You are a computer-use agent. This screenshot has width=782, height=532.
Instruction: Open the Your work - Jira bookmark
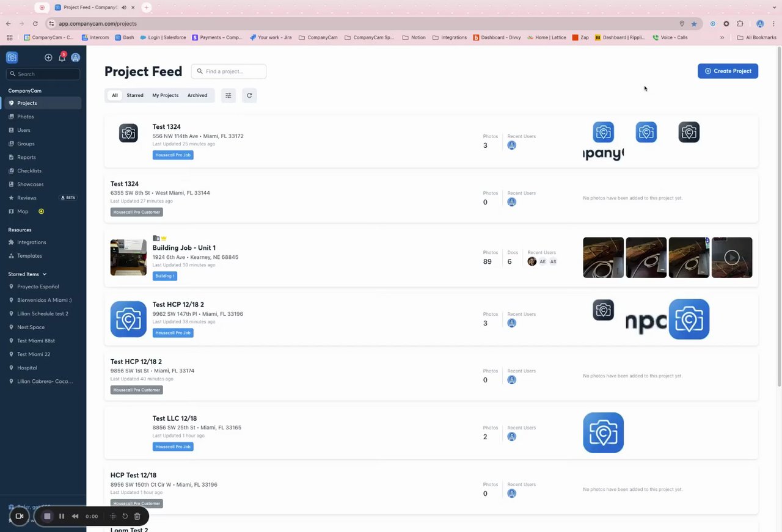click(271, 37)
